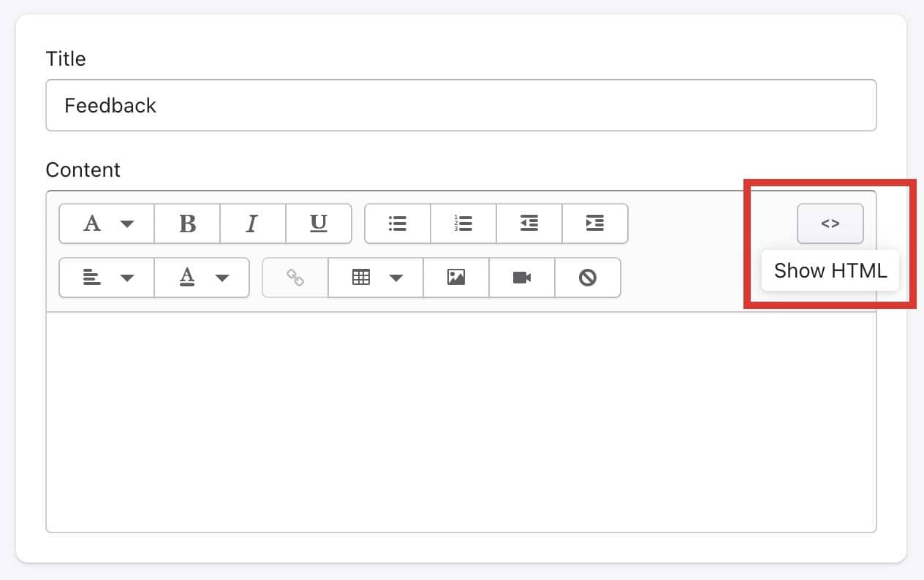Click inside the Content editor area
The height and width of the screenshot is (580, 924).
pyautogui.click(x=461, y=422)
